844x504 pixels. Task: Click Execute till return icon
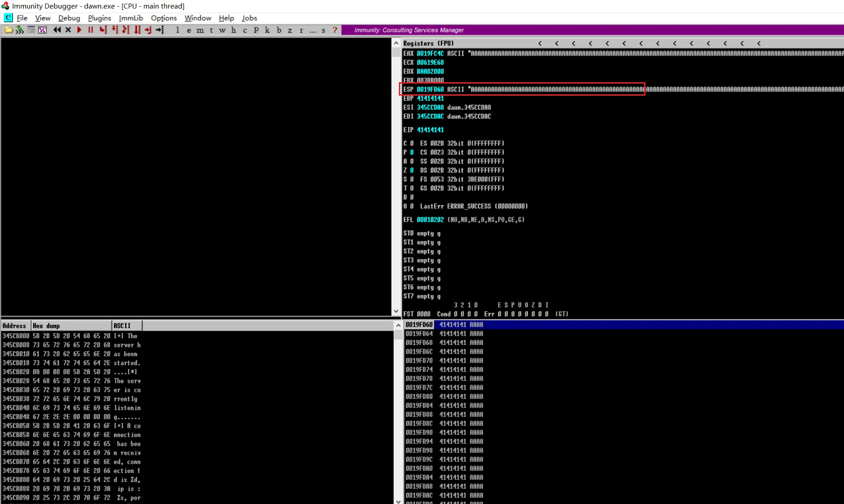coord(148,30)
